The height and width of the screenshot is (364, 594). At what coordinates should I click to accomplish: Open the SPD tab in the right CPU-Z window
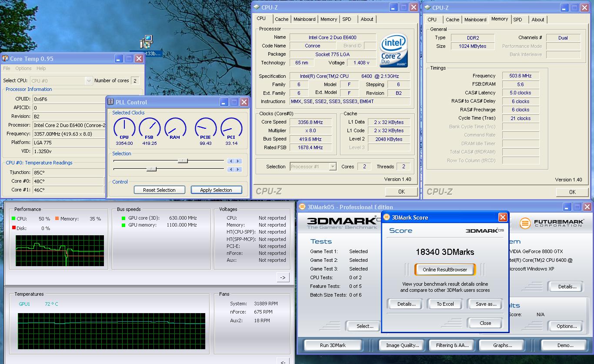click(x=517, y=20)
